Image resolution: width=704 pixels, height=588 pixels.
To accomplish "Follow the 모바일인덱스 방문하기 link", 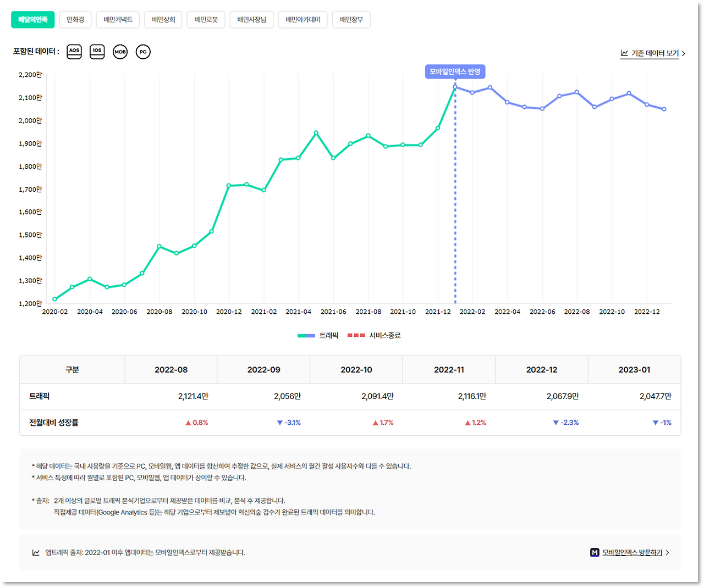I will tap(632, 553).
